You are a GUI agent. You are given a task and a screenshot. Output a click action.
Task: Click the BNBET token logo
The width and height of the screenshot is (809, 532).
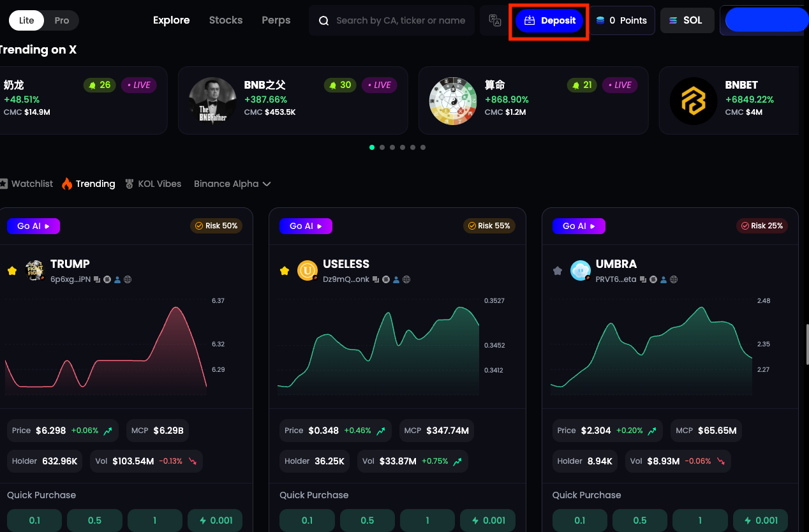click(x=693, y=101)
